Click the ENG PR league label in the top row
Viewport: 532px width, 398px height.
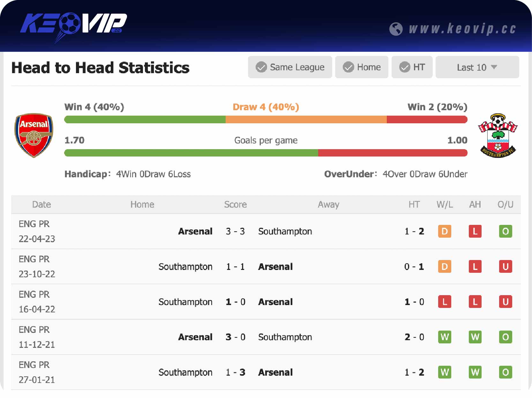coord(34,224)
